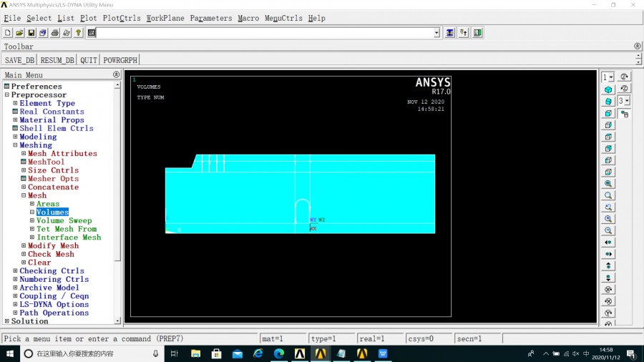The height and width of the screenshot is (362, 644).
Task: Select the isometric view cube icon
Action: click(608, 89)
